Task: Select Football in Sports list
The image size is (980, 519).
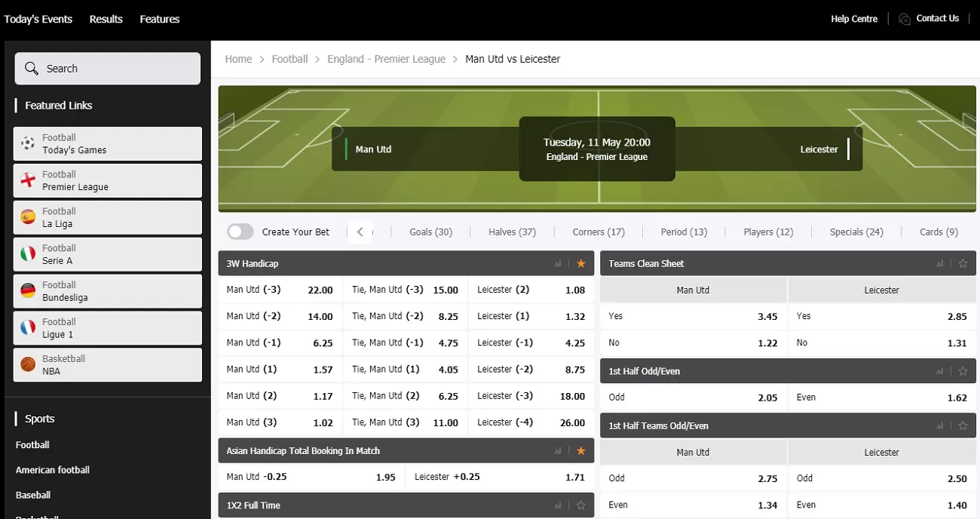Action: pyautogui.click(x=32, y=445)
